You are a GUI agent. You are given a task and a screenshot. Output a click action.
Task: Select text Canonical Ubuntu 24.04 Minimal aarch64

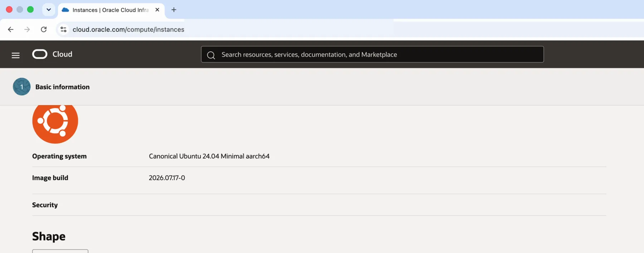coord(209,156)
